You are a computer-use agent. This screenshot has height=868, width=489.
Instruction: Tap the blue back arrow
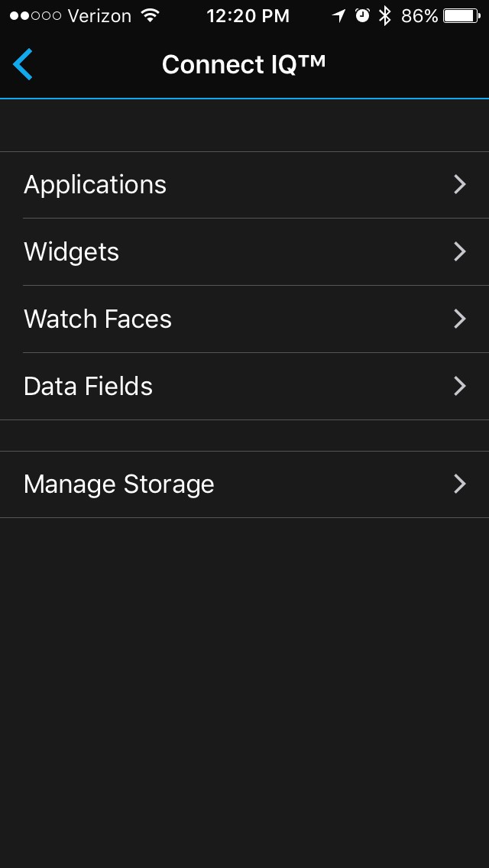pyautogui.click(x=23, y=64)
